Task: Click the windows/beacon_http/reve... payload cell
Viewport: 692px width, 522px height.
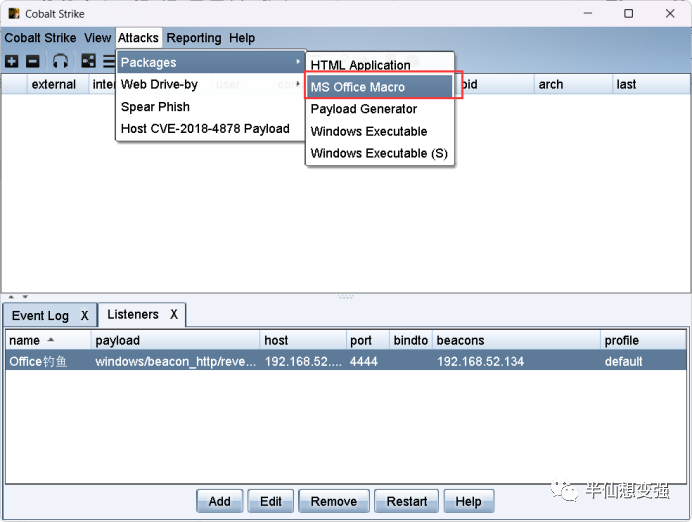Action: point(176,361)
